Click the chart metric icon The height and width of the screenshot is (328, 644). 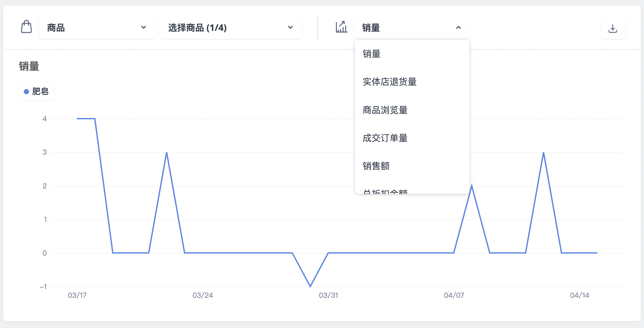coord(341,27)
